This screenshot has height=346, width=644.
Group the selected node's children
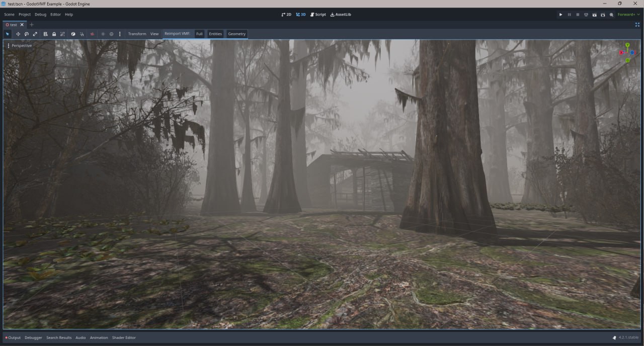[62, 34]
